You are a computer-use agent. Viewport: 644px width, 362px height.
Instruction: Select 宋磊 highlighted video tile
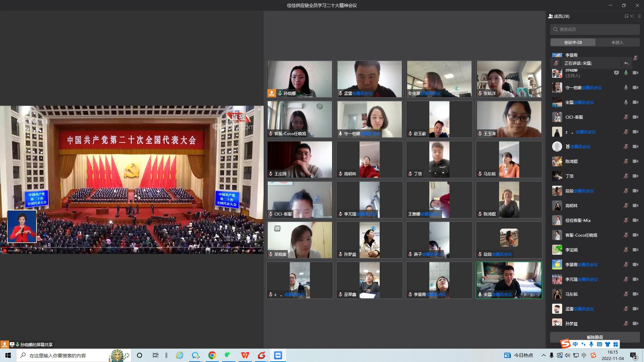(509, 280)
